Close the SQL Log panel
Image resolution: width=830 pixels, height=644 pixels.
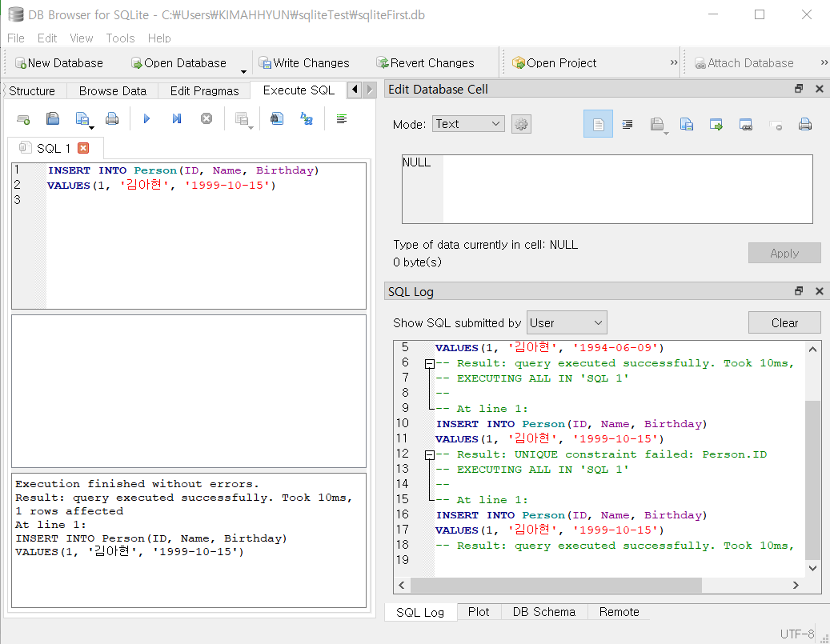820,291
